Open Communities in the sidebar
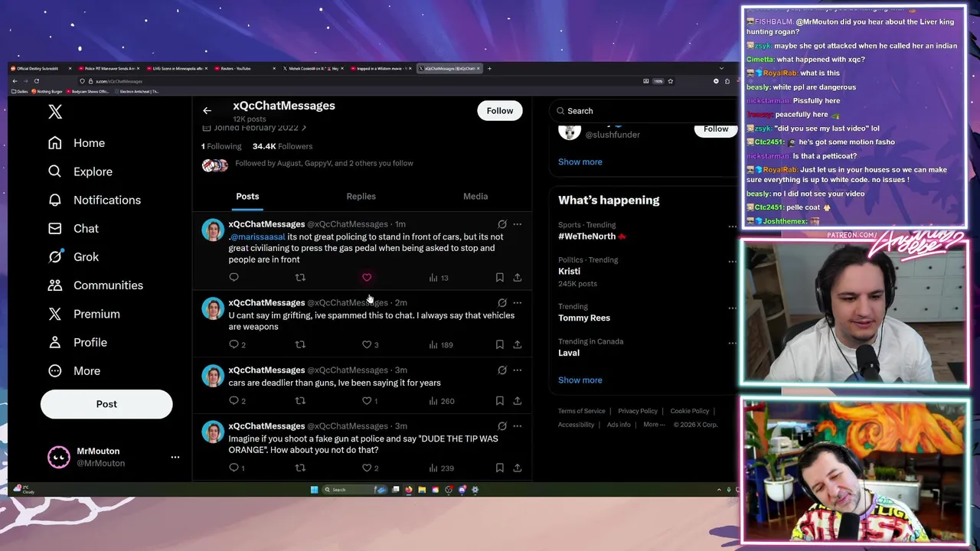Viewport: 980px width, 551px height. [x=96, y=285]
